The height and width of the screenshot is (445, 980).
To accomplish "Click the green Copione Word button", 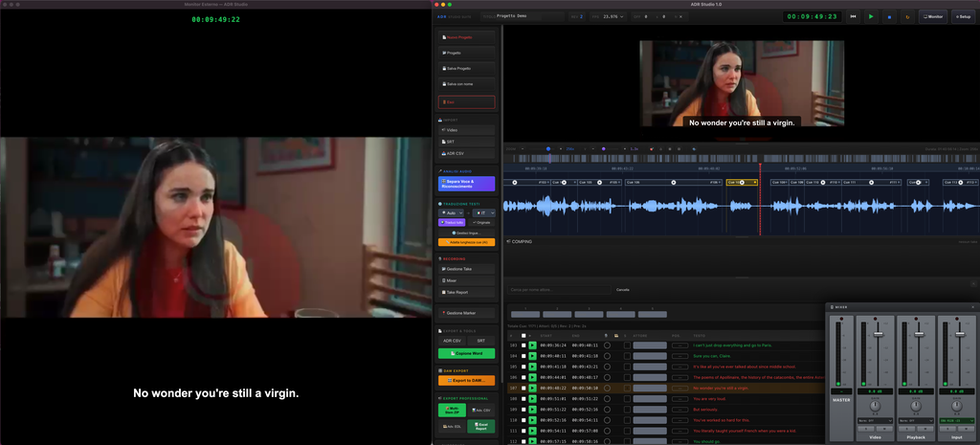I will pos(467,354).
